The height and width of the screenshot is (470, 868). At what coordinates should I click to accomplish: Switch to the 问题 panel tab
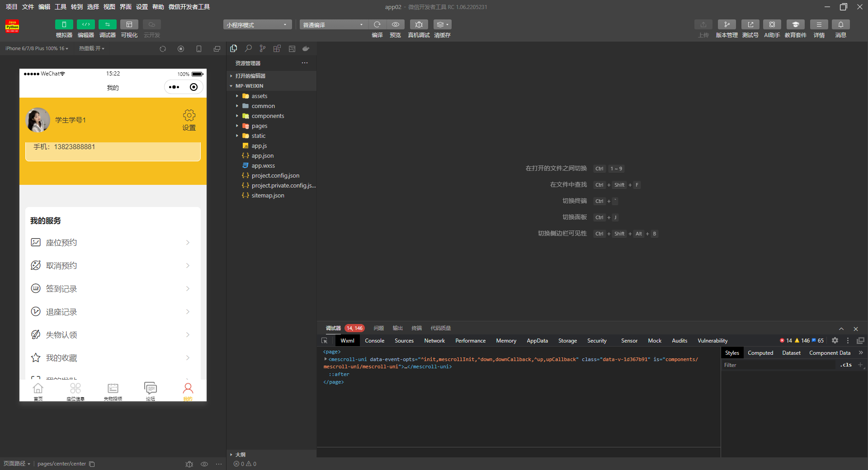click(x=379, y=328)
